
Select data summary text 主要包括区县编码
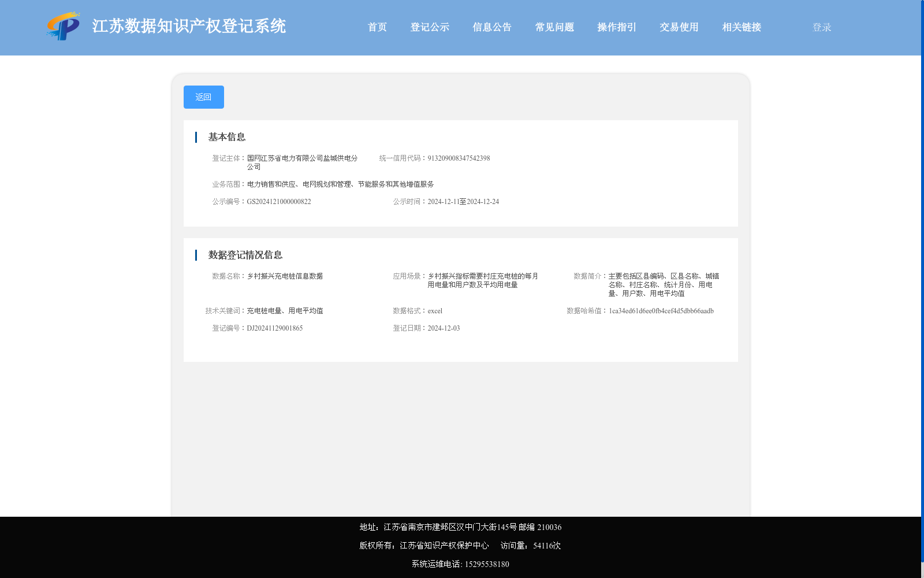(x=636, y=276)
